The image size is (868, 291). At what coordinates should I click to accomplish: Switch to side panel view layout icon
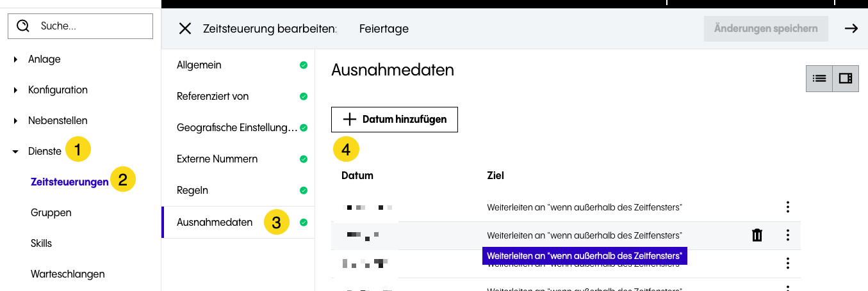846,79
